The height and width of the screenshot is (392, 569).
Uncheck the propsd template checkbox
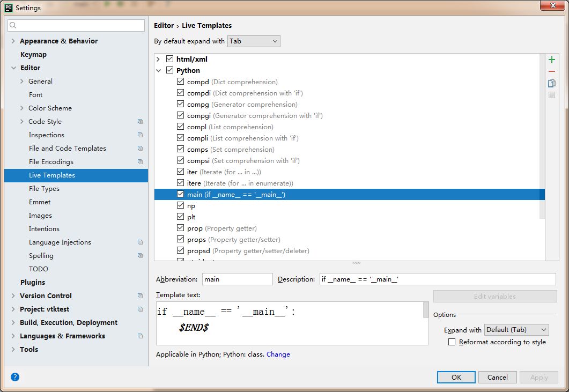point(180,250)
